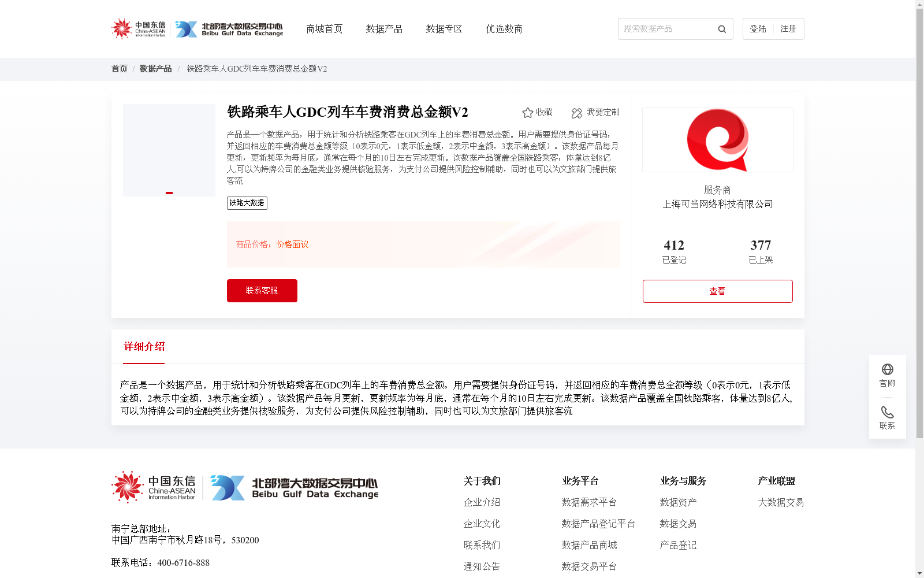Click the footer China-ASEAN logo

tap(154, 487)
